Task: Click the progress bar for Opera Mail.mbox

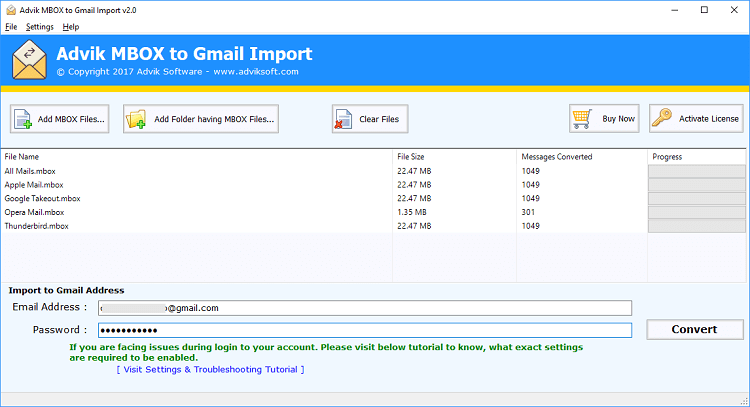Action: pyautogui.click(x=696, y=212)
